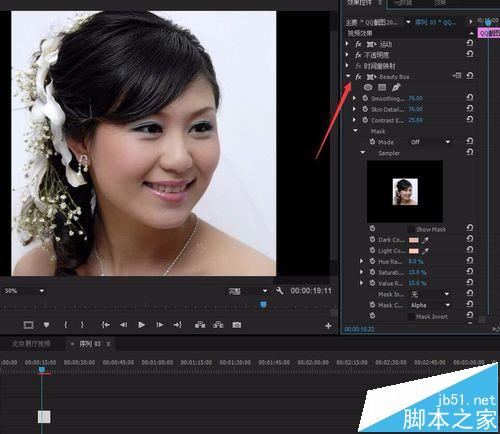Click the Sampler preview thumbnail
Screen dimensions: 500x434
405,192
